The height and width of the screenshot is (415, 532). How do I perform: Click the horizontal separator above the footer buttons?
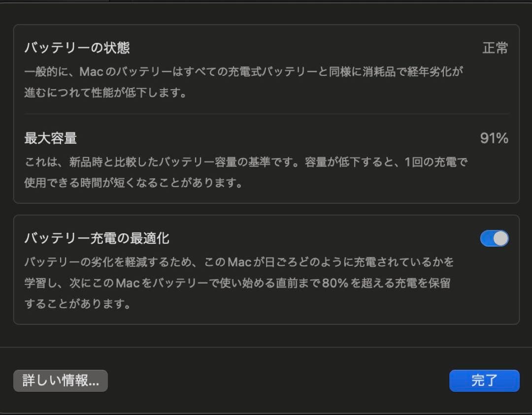(266, 347)
